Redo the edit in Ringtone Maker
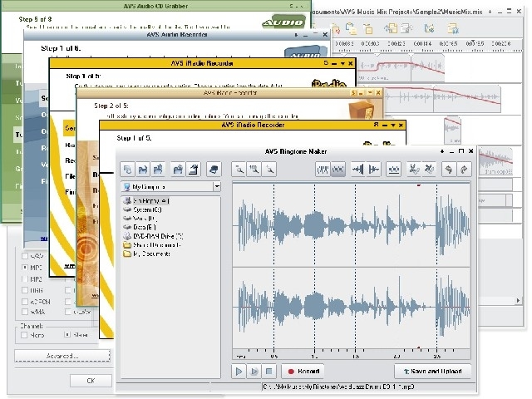 [x=464, y=169]
